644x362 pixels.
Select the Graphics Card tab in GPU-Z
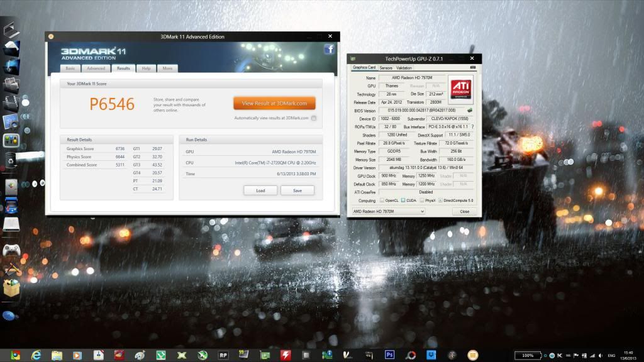click(x=364, y=67)
